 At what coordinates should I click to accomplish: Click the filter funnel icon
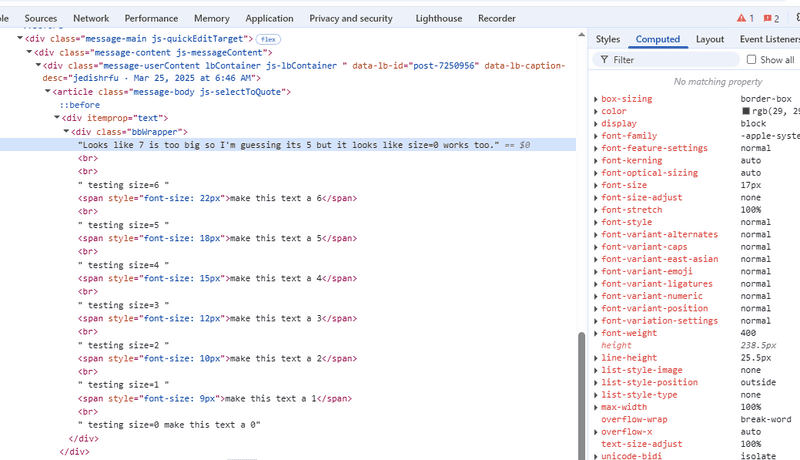pyautogui.click(x=604, y=60)
